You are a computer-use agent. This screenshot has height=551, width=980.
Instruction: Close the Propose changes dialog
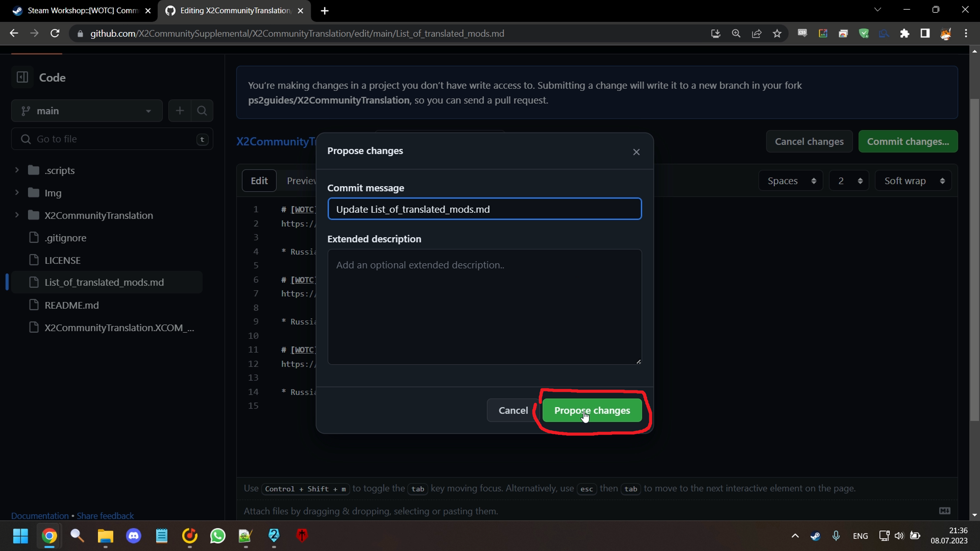pyautogui.click(x=636, y=152)
